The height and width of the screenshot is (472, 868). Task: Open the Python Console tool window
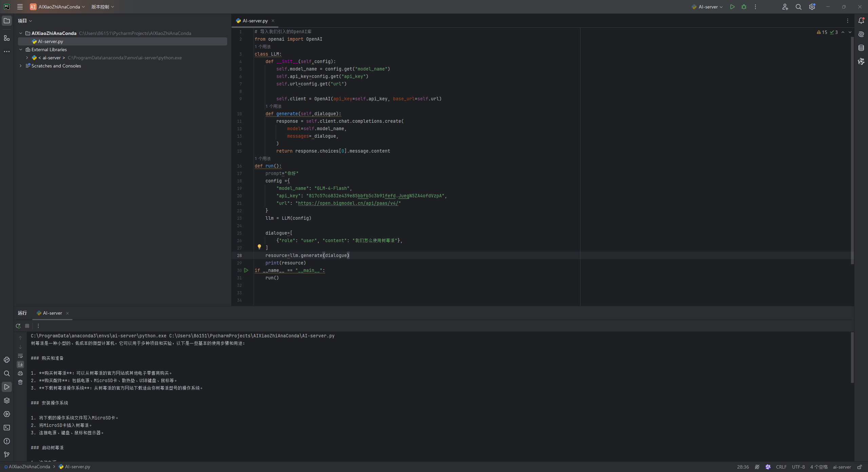7,360
